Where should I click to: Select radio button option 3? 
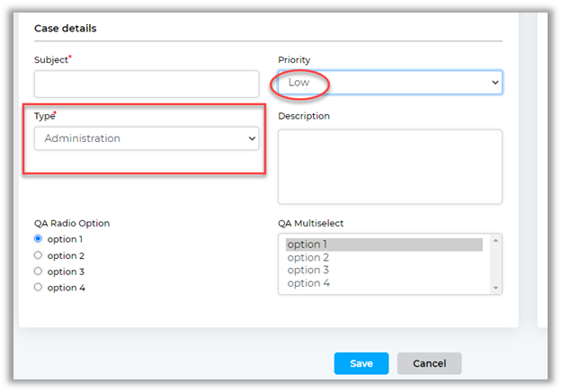pos(38,272)
